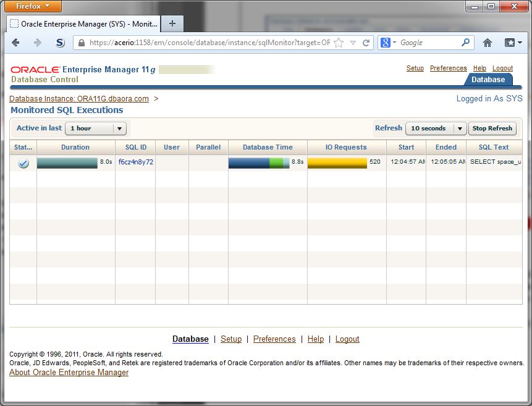The height and width of the screenshot is (406, 532).
Task: Open SQL ID f6cz4n8y72 link
Action: click(136, 162)
